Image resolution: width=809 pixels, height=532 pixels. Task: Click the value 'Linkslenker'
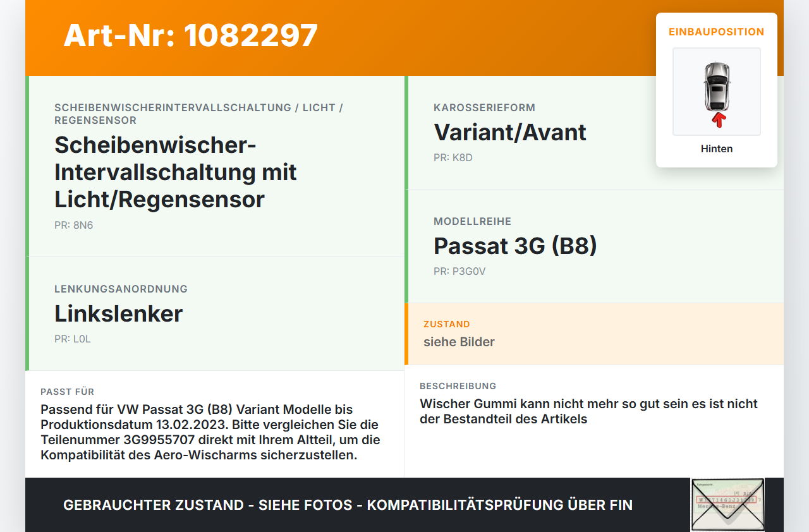(x=119, y=313)
